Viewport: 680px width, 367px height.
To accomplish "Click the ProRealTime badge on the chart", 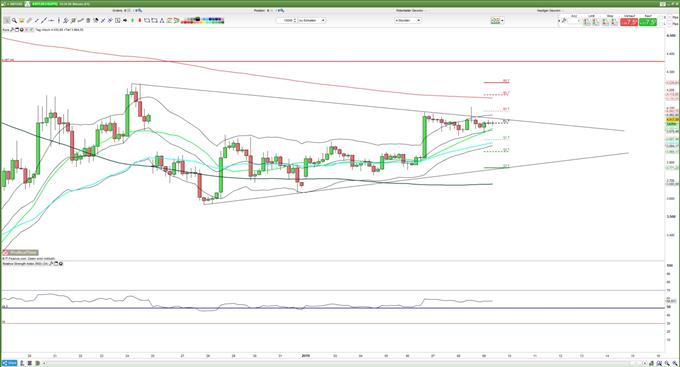I will coord(20,252).
